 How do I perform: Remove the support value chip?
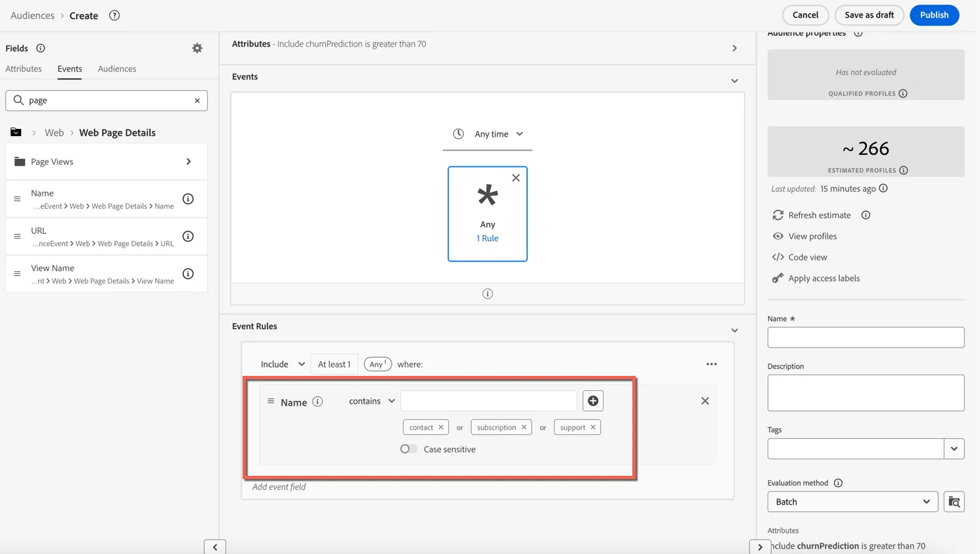pyautogui.click(x=593, y=427)
